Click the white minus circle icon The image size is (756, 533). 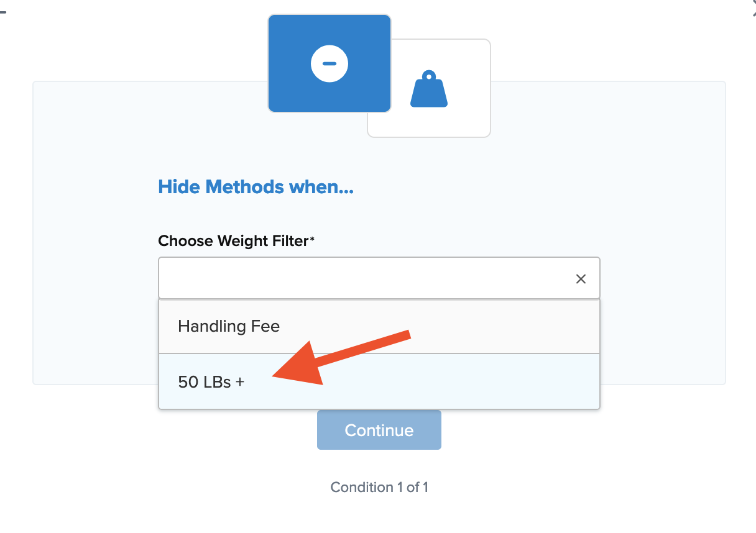[x=329, y=63]
